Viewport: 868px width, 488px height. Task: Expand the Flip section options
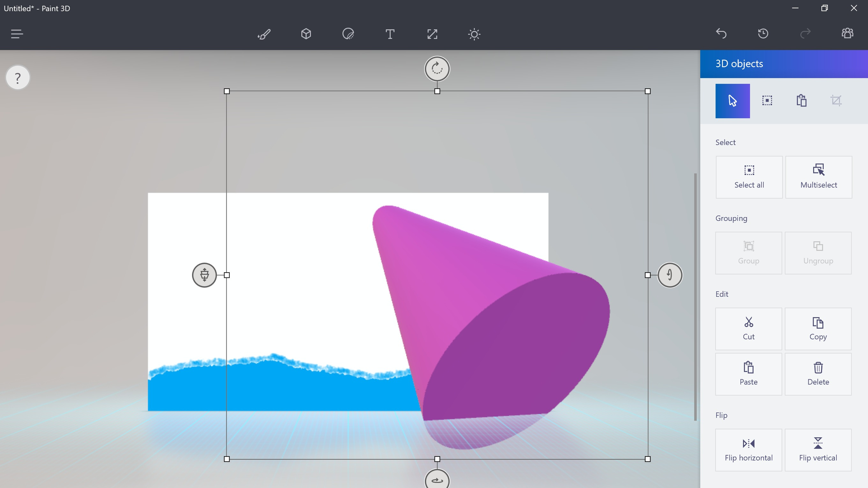(x=721, y=415)
